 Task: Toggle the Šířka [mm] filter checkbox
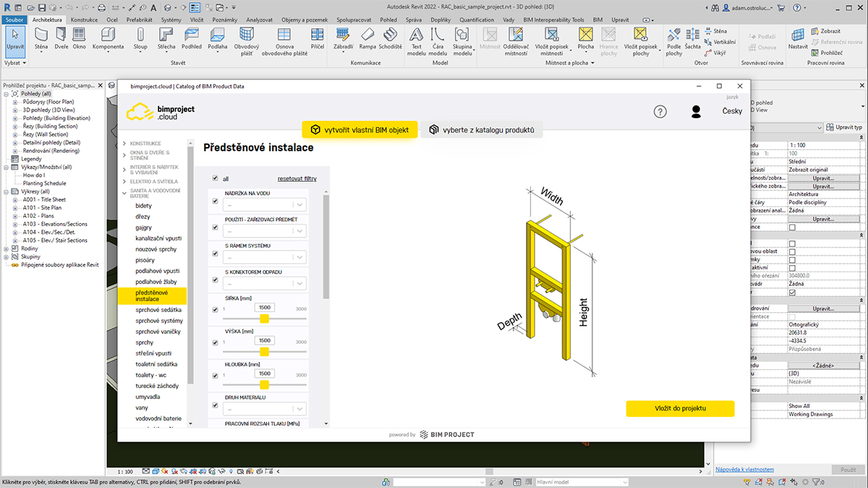(216, 309)
